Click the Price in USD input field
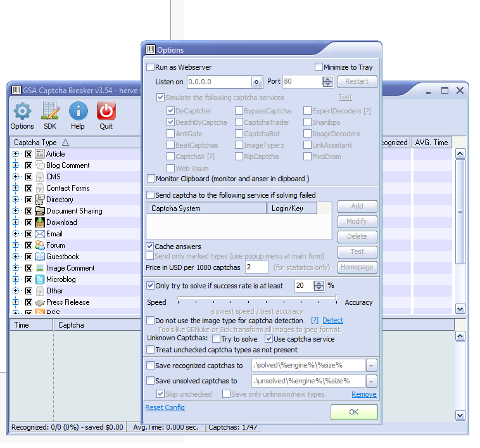 (x=256, y=267)
